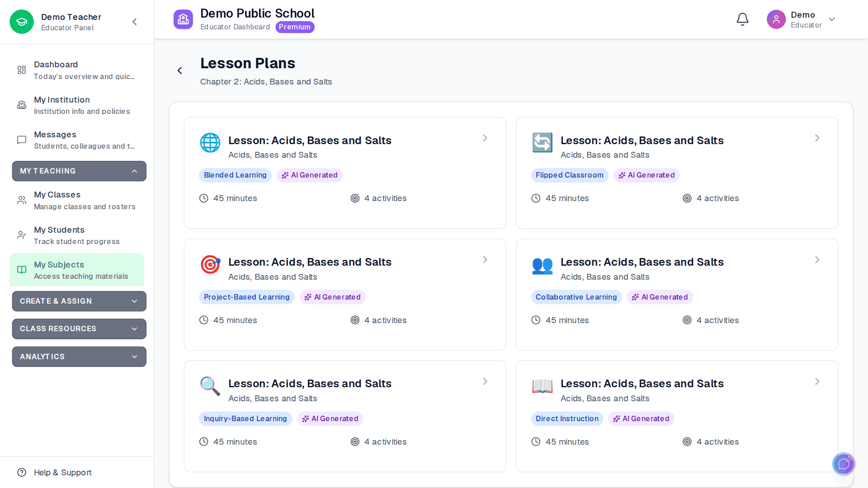Click the My Classes people icon

click(x=22, y=200)
